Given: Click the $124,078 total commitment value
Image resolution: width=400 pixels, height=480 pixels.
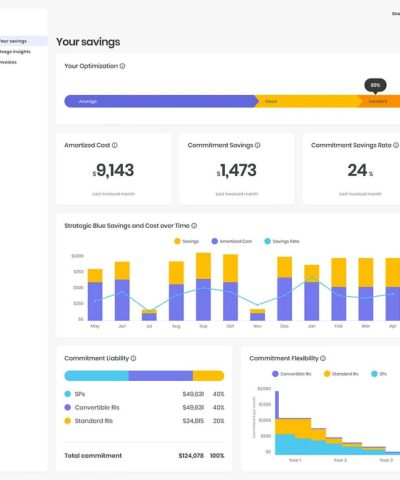Looking at the screenshot, I should [x=191, y=456].
